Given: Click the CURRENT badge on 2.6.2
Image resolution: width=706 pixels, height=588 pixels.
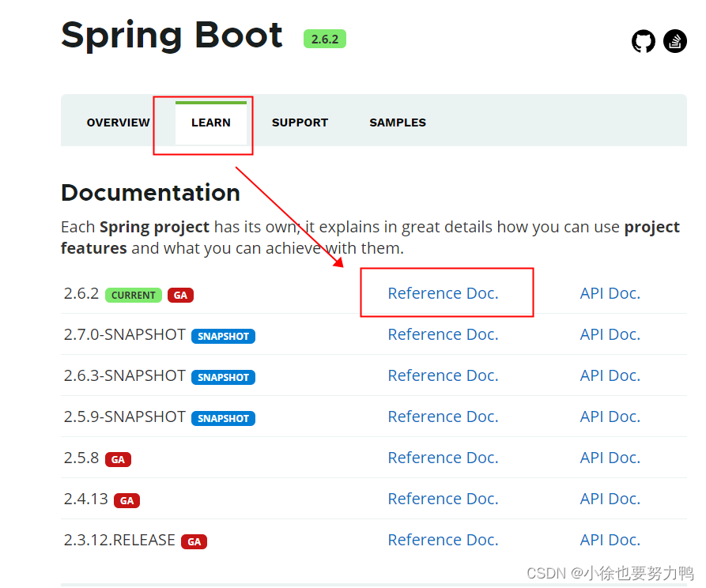Looking at the screenshot, I should pos(134,296).
